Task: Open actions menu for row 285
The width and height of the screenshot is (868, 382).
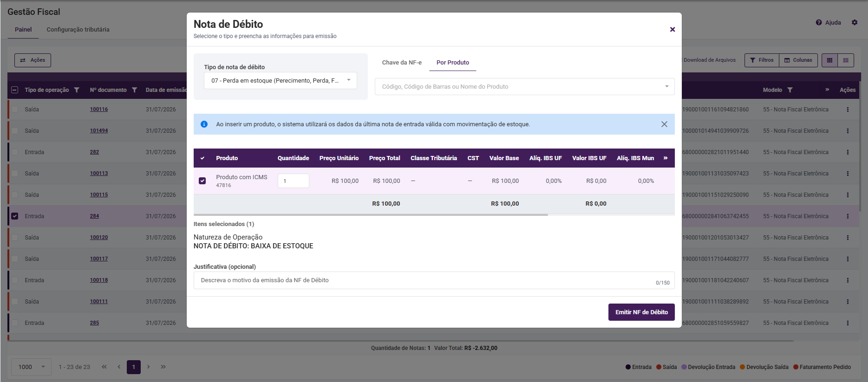Action: pos(848,323)
